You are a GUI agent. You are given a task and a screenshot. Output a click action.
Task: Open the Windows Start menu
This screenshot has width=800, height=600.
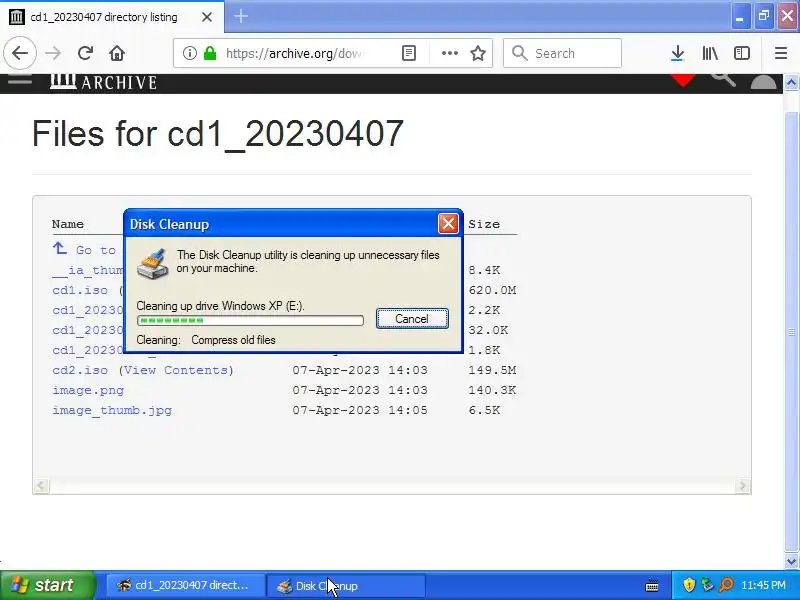coord(47,585)
